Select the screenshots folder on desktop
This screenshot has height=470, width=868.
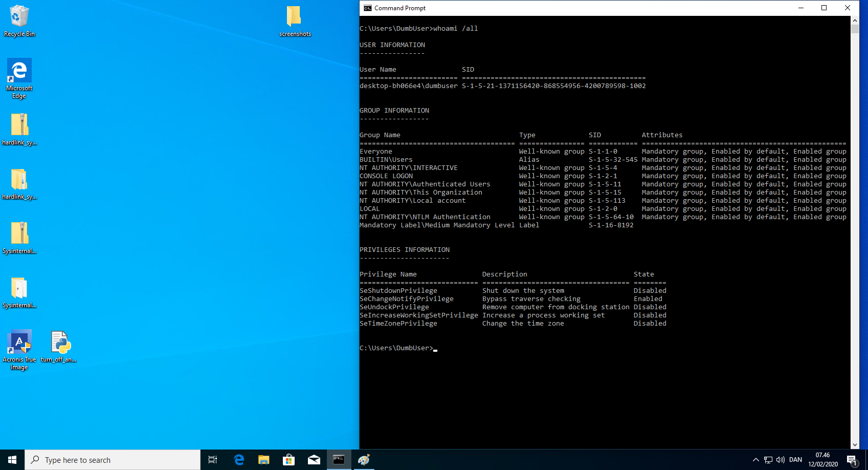click(295, 20)
